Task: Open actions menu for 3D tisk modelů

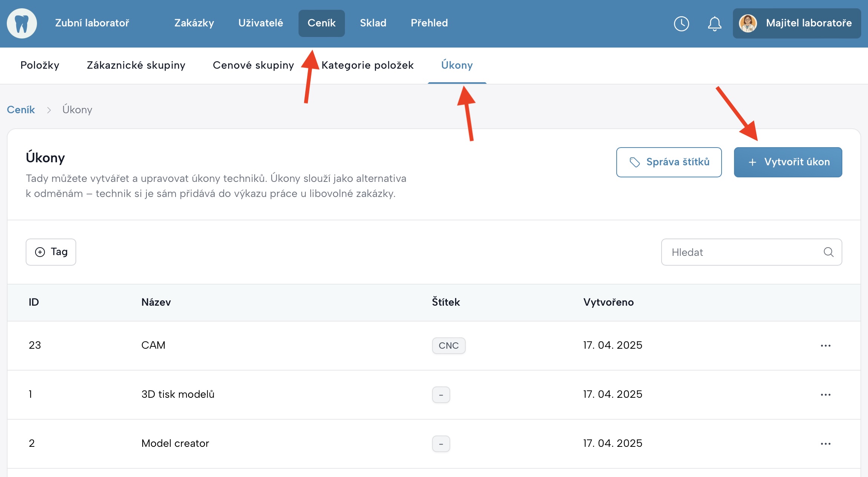Action: 825,395
